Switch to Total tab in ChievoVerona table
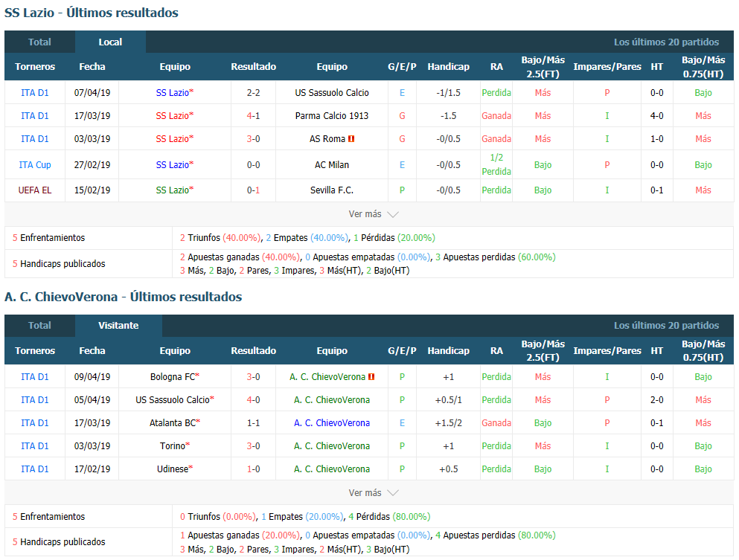This screenshot has width=739, height=560. coord(39,326)
